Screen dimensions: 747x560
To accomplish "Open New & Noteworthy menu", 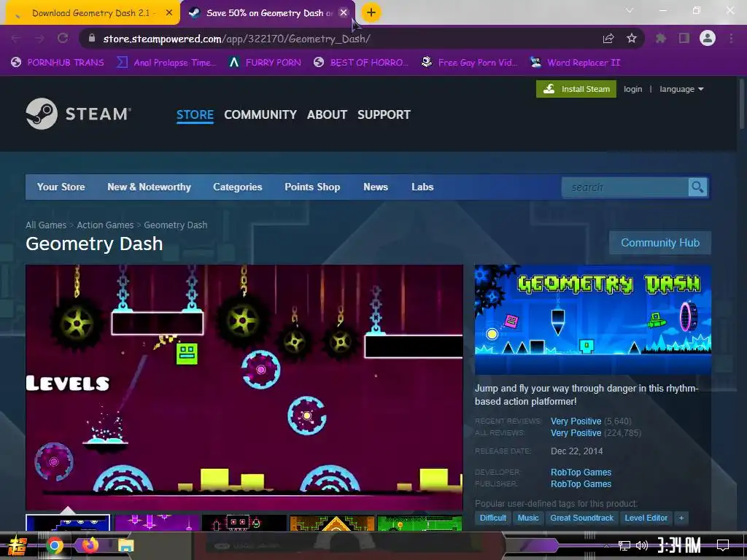I will click(149, 187).
